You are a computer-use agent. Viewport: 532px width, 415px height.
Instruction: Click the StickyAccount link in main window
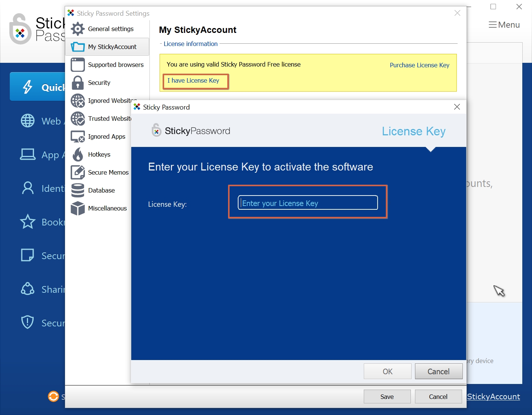[x=493, y=396]
